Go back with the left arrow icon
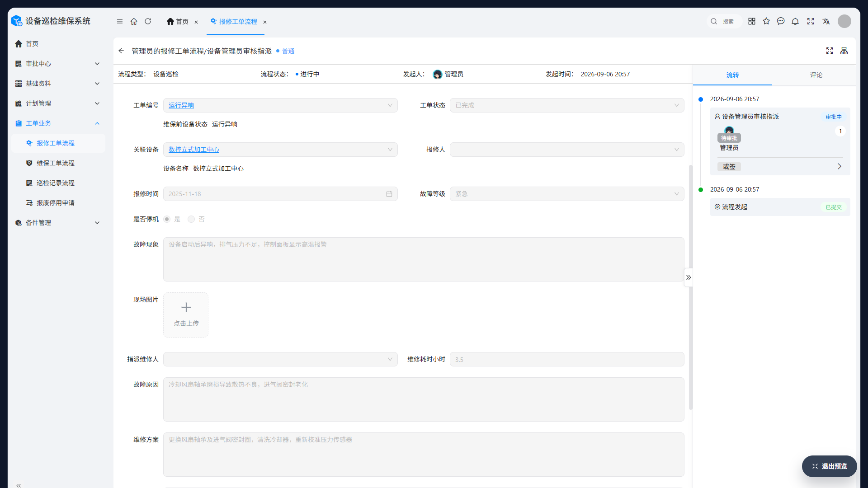This screenshot has width=868, height=488. pyautogui.click(x=121, y=51)
